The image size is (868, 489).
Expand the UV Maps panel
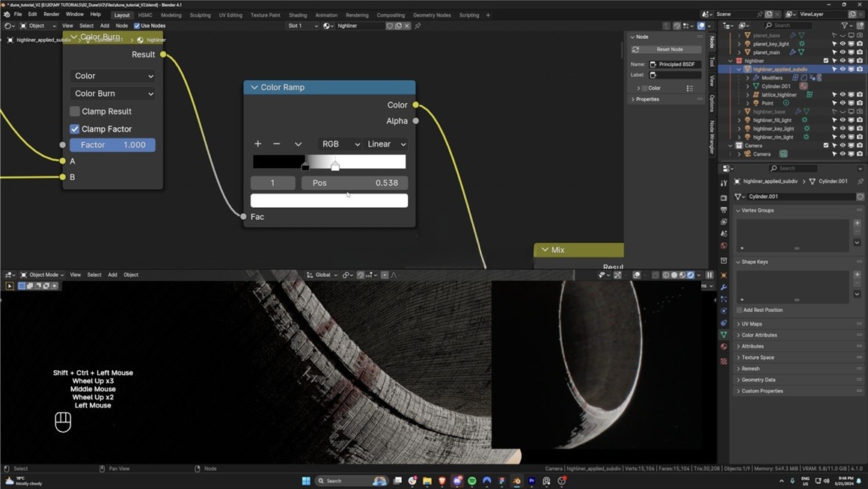click(x=751, y=324)
